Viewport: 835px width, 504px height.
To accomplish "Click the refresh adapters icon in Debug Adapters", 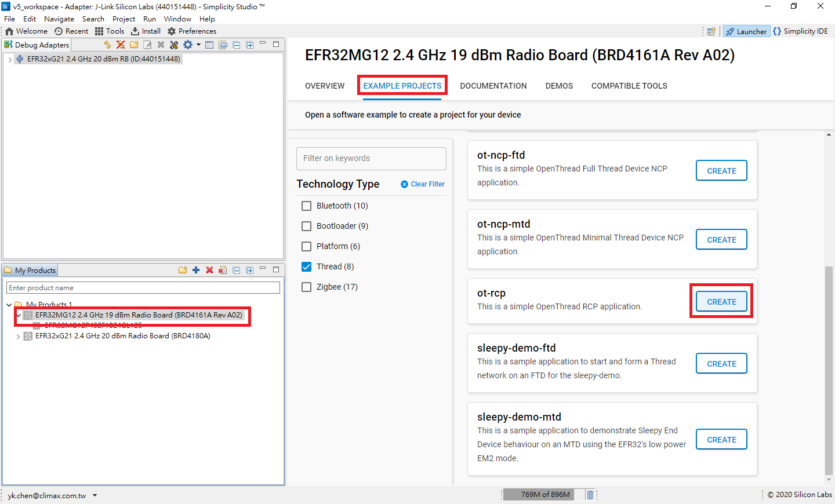I will click(108, 45).
